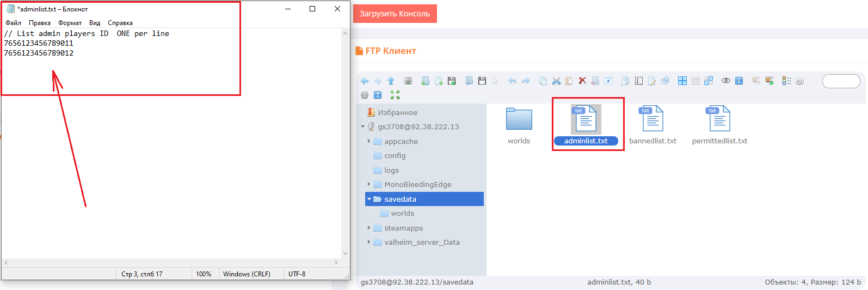Go back in the FTP client toolbar
The image size is (868, 290).
(x=365, y=81)
